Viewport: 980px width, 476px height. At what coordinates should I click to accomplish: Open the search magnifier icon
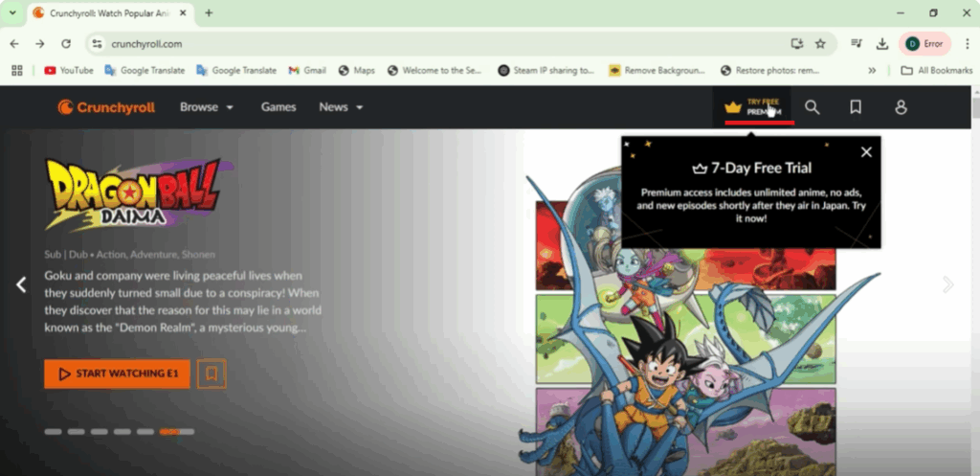812,107
